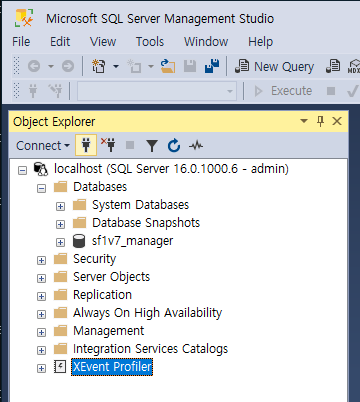Expand the sf1v7_manager database
This screenshot has width=360, height=402.
pos(60,242)
